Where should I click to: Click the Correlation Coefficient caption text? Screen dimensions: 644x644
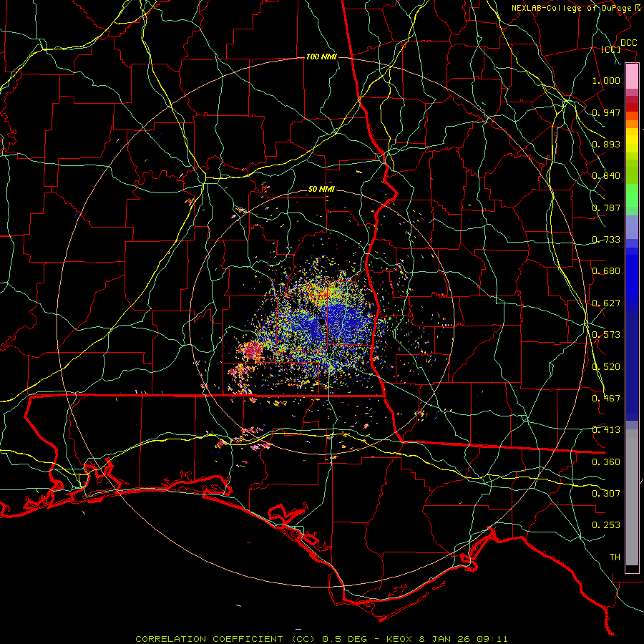tap(321, 639)
